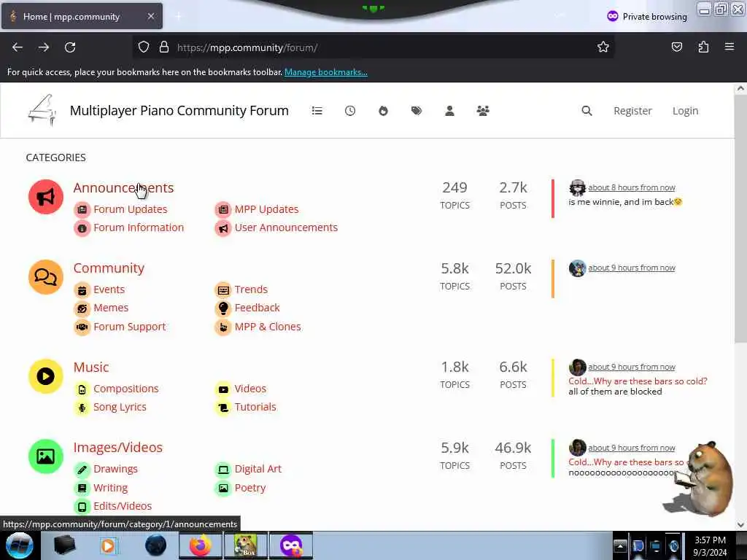The image size is (747, 560).
Task: Open the Login link
Action: click(685, 111)
